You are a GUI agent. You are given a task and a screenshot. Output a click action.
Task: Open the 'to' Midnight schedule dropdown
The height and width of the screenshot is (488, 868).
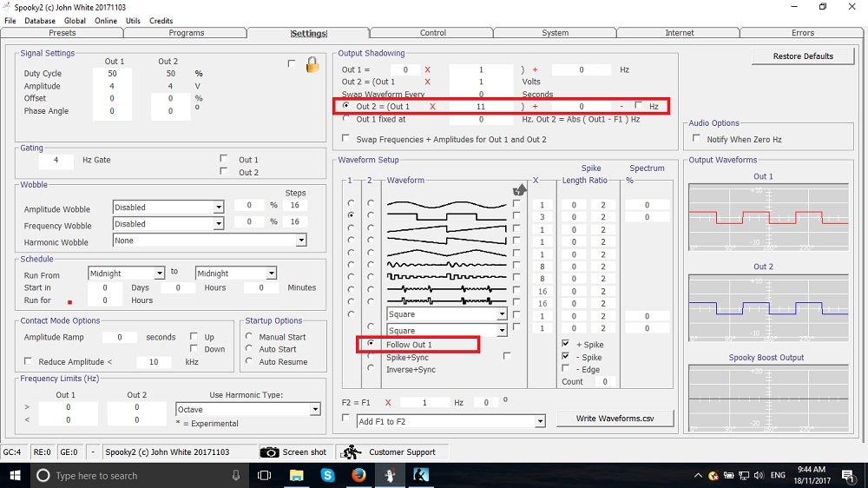point(271,273)
